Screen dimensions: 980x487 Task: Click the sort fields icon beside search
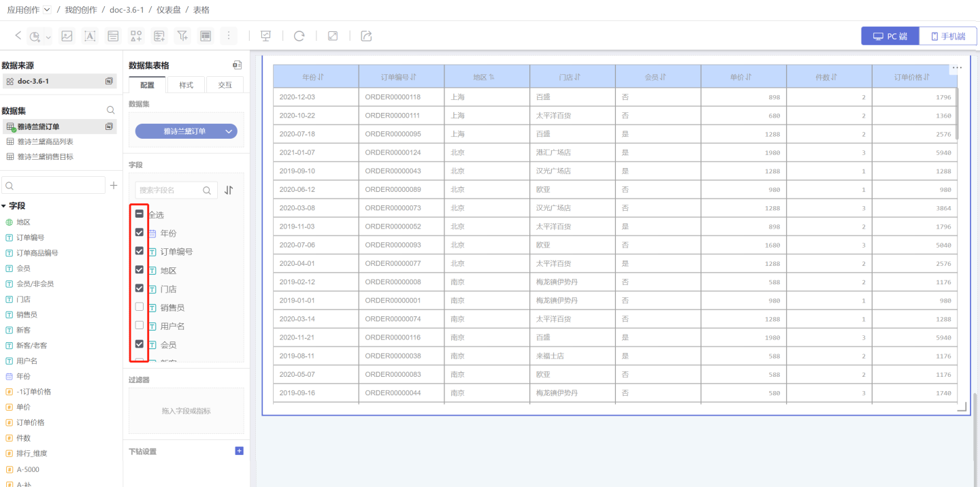pyautogui.click(x=229, y=190)
